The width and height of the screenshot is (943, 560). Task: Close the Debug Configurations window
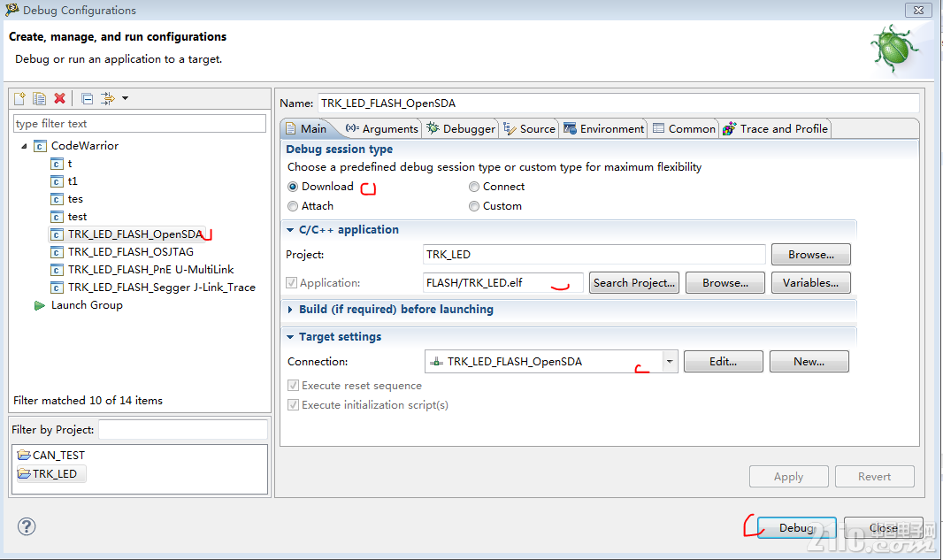(918, 10)
